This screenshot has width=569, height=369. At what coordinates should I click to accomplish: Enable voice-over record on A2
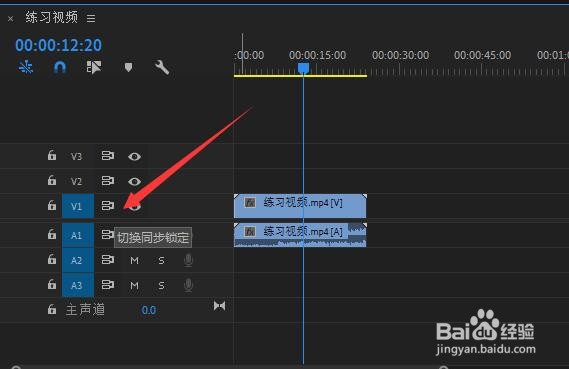pyautogui.click(x=188, y=260)
